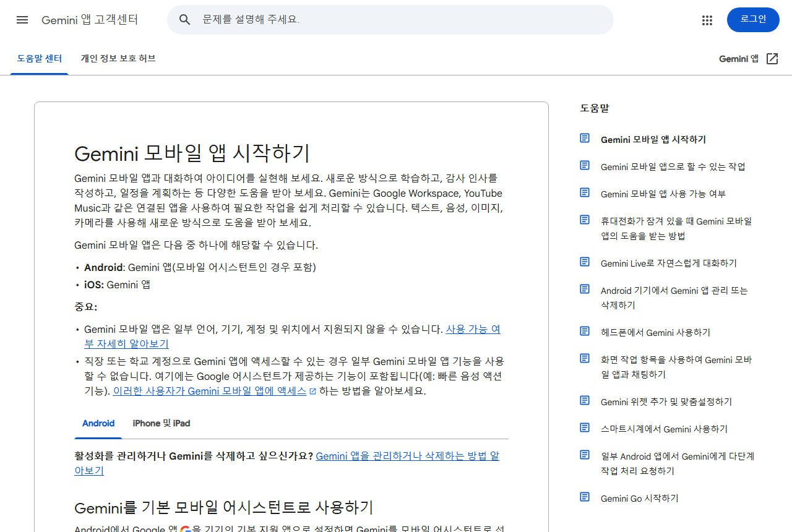
Task: Click the 문제를 설명해 주세요 search field
Action: coord(390,20)
